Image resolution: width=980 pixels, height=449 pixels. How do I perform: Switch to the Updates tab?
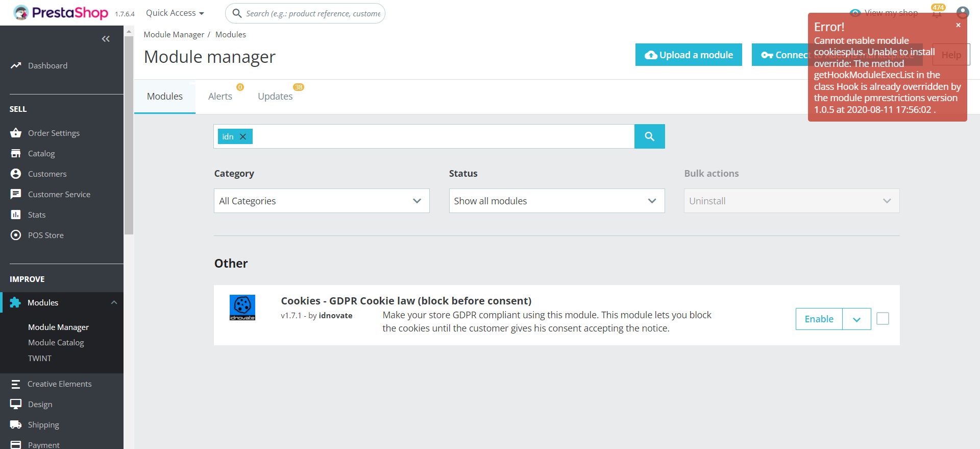click(275, 96)
